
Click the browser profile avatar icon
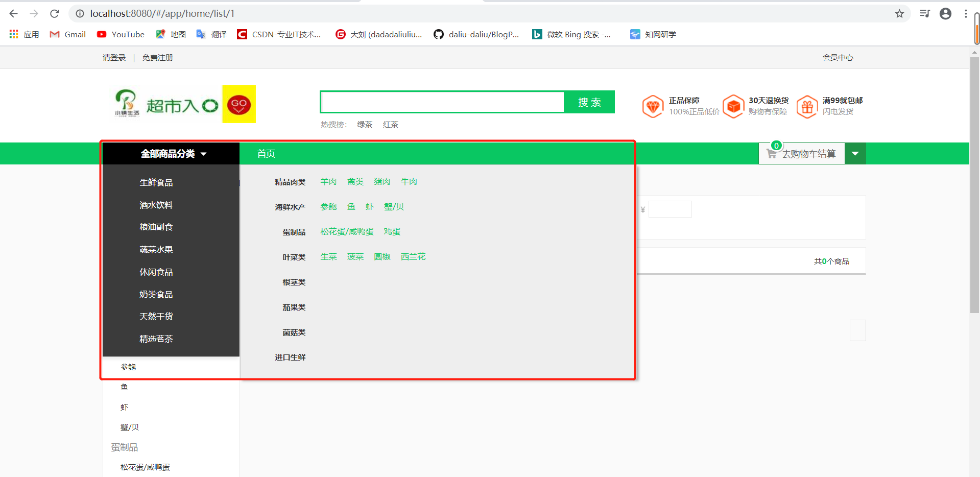(x=945, y=13)
